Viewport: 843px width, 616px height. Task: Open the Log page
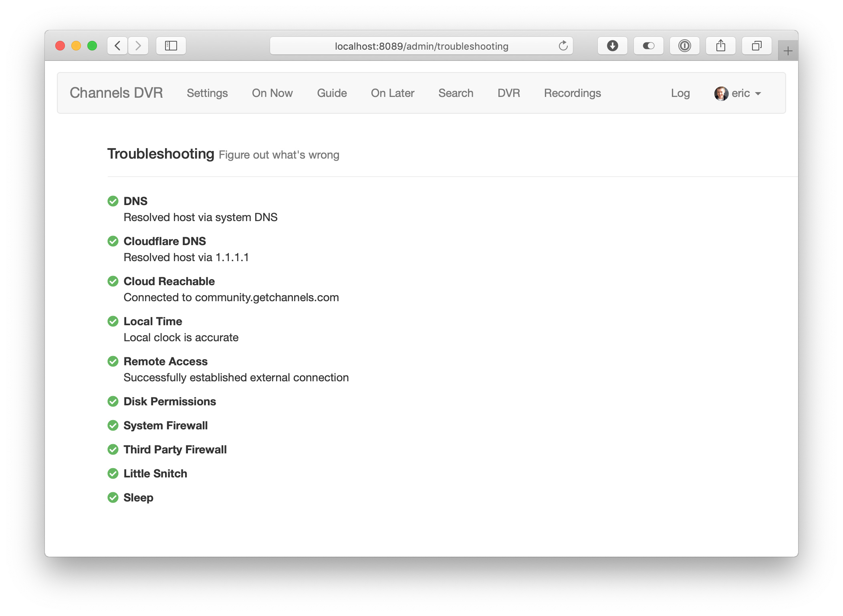pyautogui.click(x=680, y=93)
